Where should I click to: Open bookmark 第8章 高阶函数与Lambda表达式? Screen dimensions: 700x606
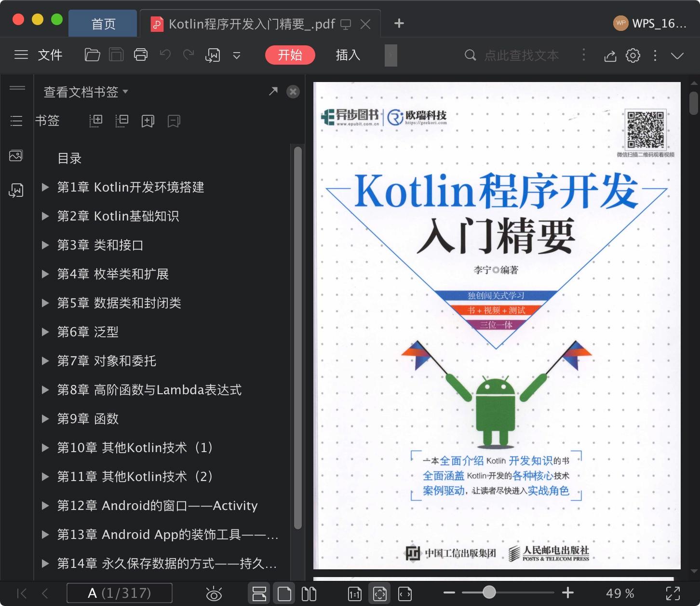149,390
